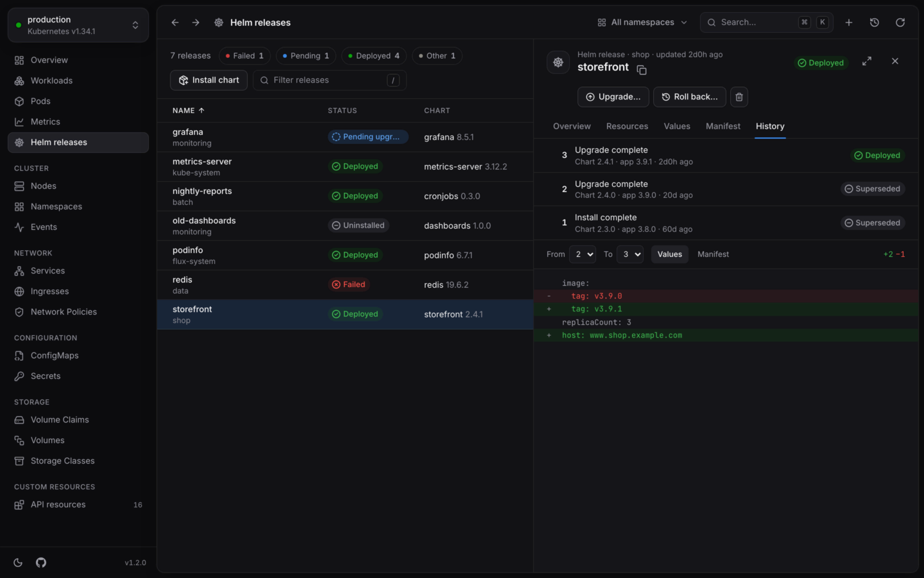Select revision 2 Upgrade complete entry
This screenshot has width=924, height=578.
tap(726, 189)
